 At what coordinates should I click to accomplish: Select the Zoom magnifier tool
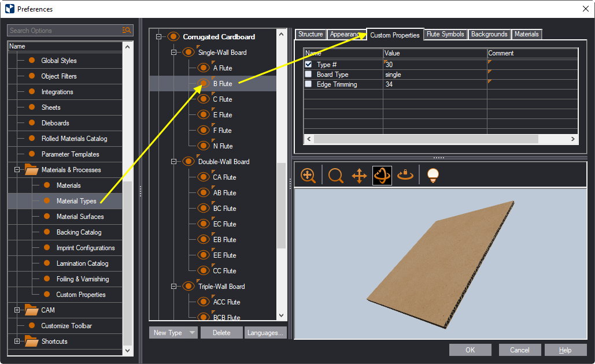click(335, 176)
